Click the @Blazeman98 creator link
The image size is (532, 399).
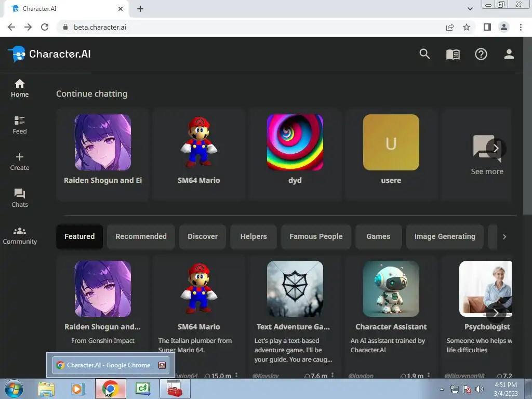tap(464, 376)
